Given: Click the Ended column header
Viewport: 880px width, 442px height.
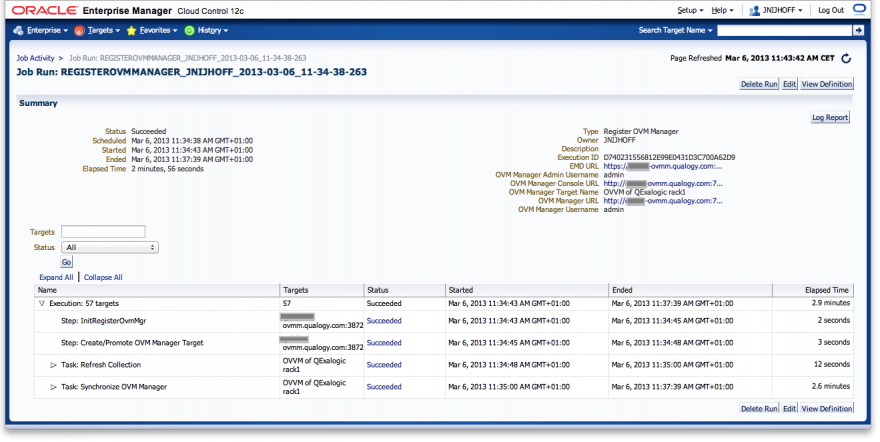Looking at the screenshot, I should [x=690, y=290].
